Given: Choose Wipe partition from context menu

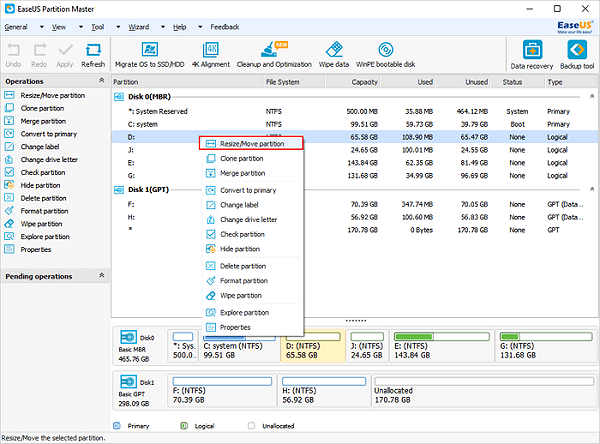Looking at the screenshot, I should tap(251, 295).
